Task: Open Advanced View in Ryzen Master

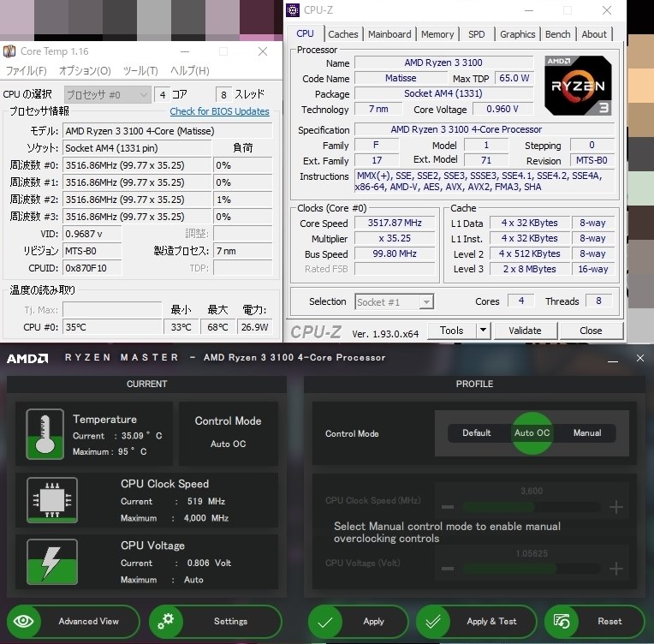Action: [x=73, y=622]
